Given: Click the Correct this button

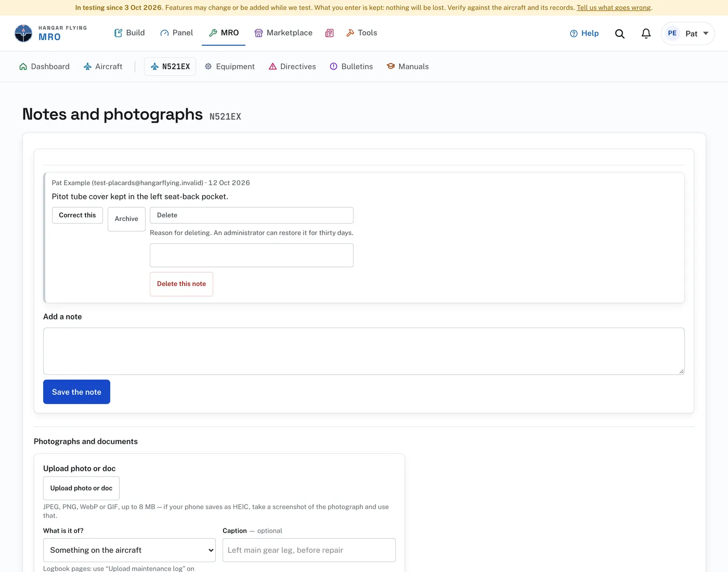Looking at the screenshot, I should [77, 215].
